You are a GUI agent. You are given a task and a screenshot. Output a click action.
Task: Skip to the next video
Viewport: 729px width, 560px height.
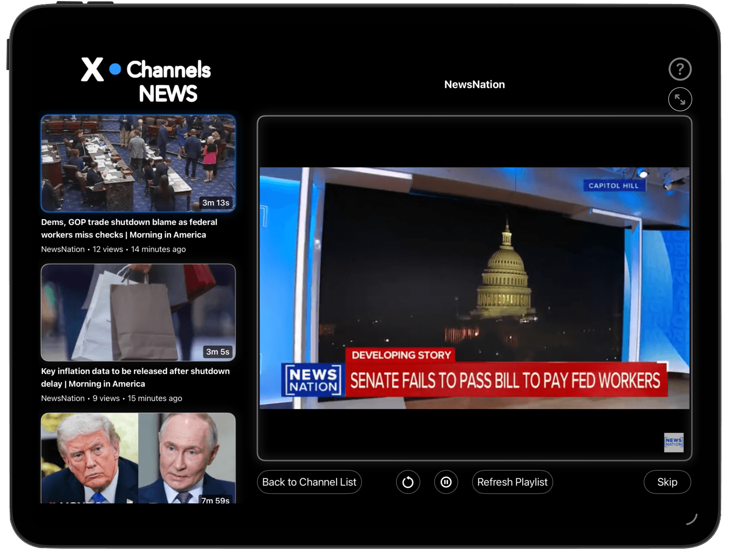tap(667, 481)
